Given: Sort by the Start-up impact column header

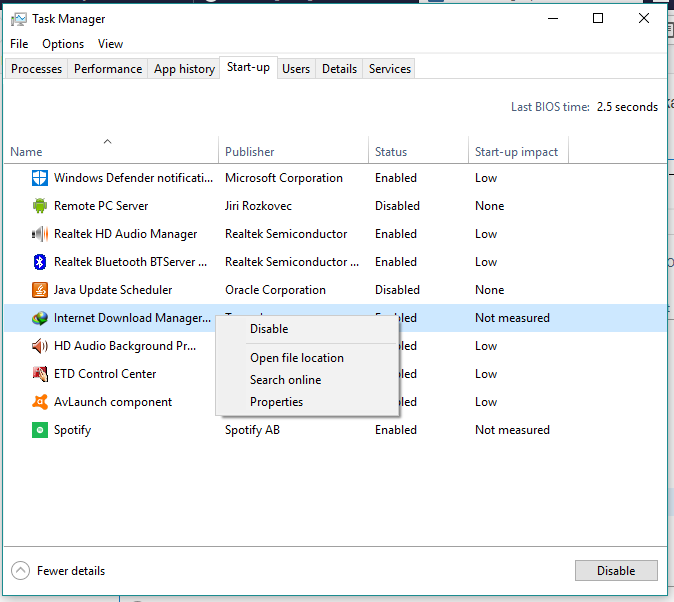Looking at the screenshot, I should coord(516,152).
